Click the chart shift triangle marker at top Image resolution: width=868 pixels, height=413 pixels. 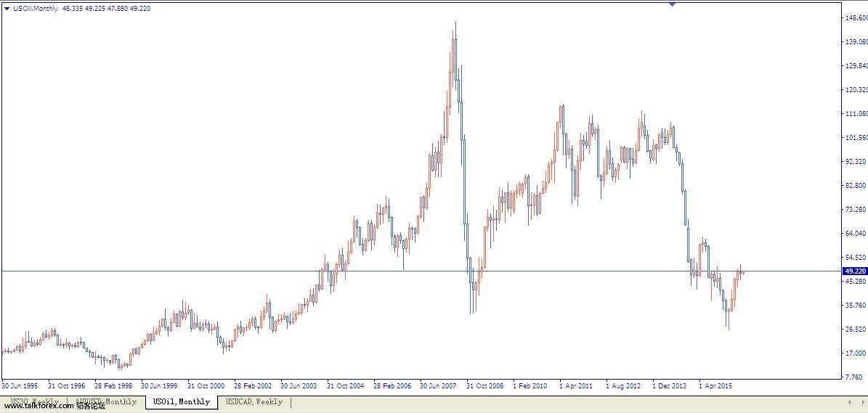672,4
